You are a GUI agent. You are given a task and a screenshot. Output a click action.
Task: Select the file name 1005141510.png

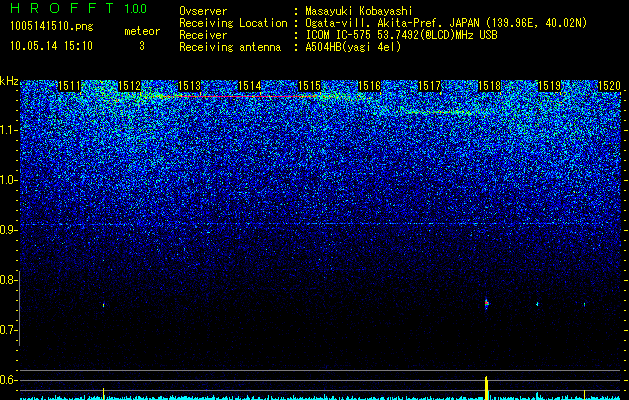click(x=52, y=26)
